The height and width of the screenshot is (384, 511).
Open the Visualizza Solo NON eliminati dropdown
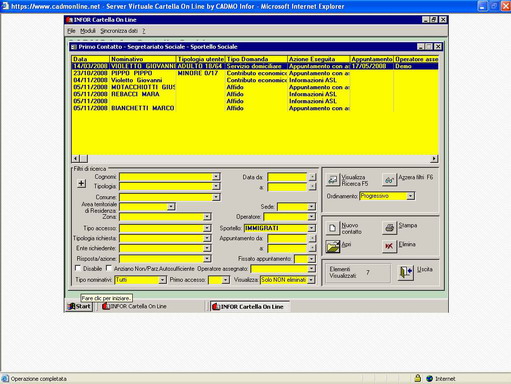click(x=311, y=280)
